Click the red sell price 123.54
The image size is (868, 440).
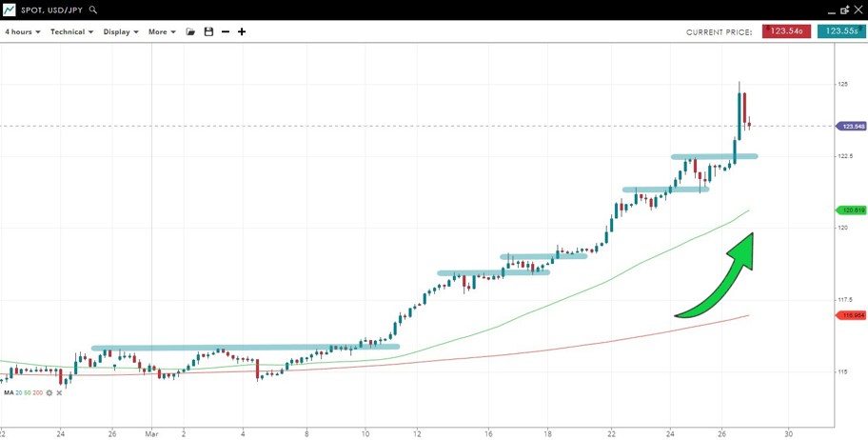point(786,31)
